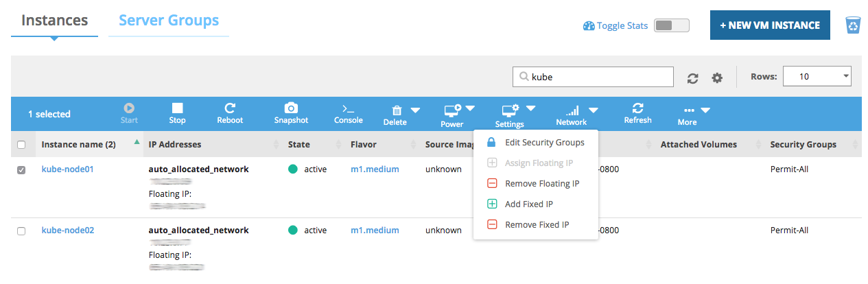Viewport: 868px width, 284px height.
Task: Switch to the Server Groups tab
Action: pyautogui.click(x=169, y=21)
